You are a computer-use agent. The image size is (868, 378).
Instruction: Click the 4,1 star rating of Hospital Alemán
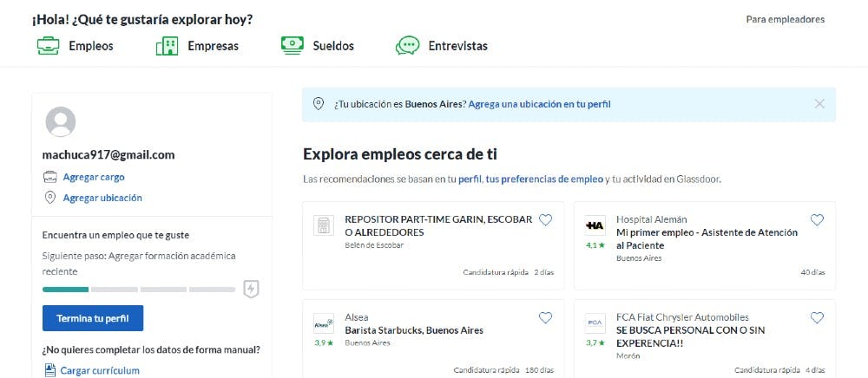point(595,244)
